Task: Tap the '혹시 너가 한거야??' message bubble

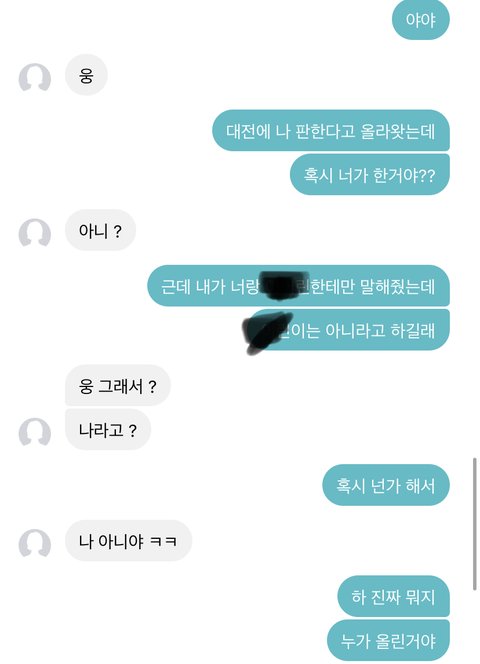Action: click(370, 174)
